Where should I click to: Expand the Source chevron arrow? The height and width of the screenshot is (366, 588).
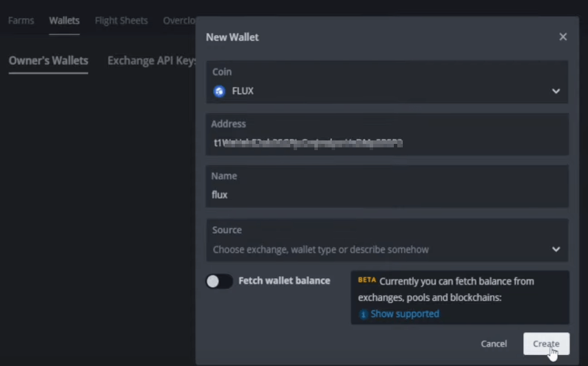(556, 249)
